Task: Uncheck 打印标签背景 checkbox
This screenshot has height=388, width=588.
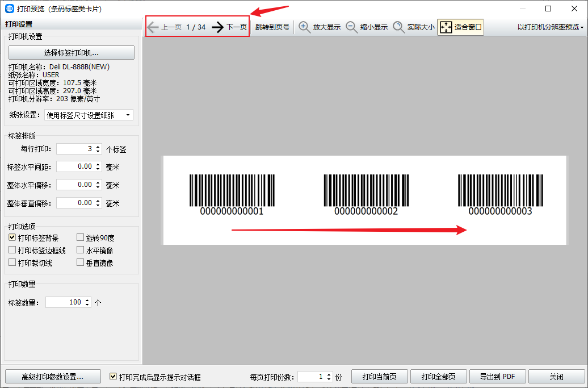Action: point(12,237)
